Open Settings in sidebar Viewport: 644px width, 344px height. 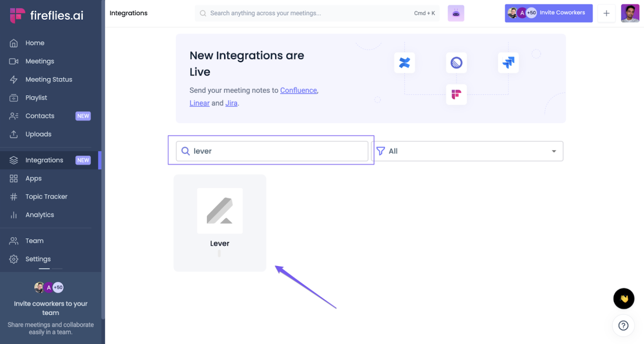point(50,259)
